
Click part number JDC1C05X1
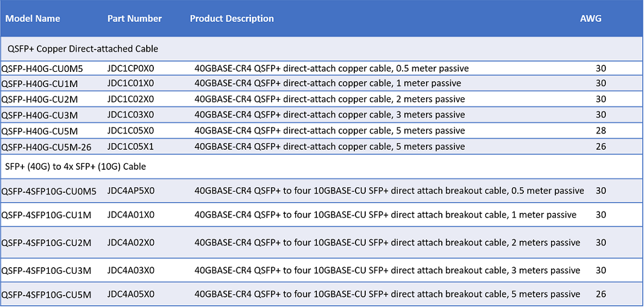[130, 146]
